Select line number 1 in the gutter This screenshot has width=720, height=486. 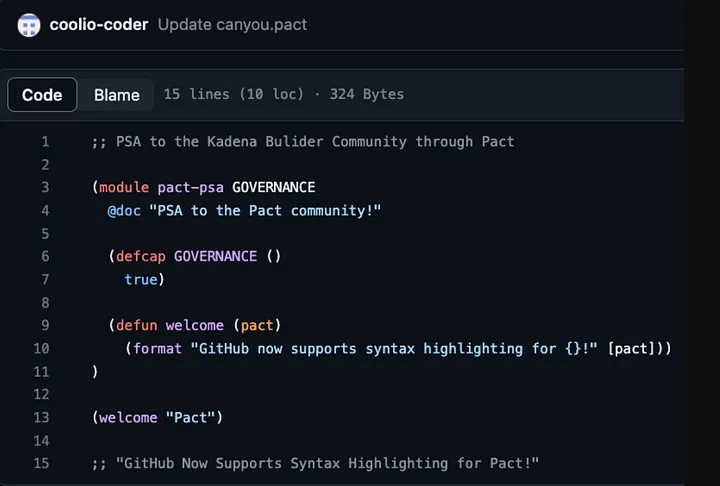pyautogui.click(x=45, y=142)
